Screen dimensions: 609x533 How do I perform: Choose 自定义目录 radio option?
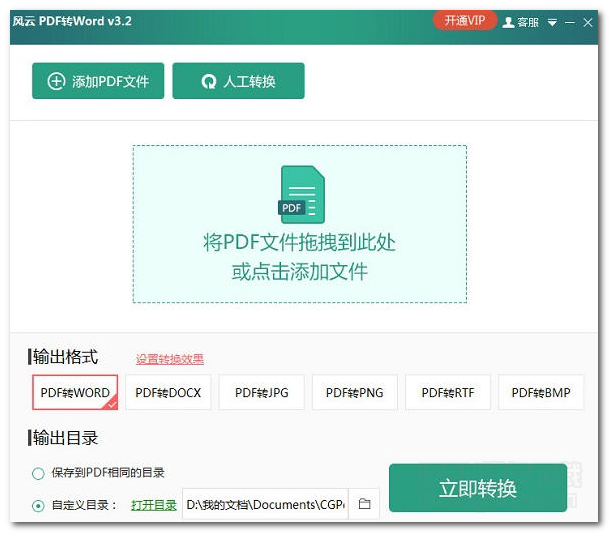pos(38,505)
